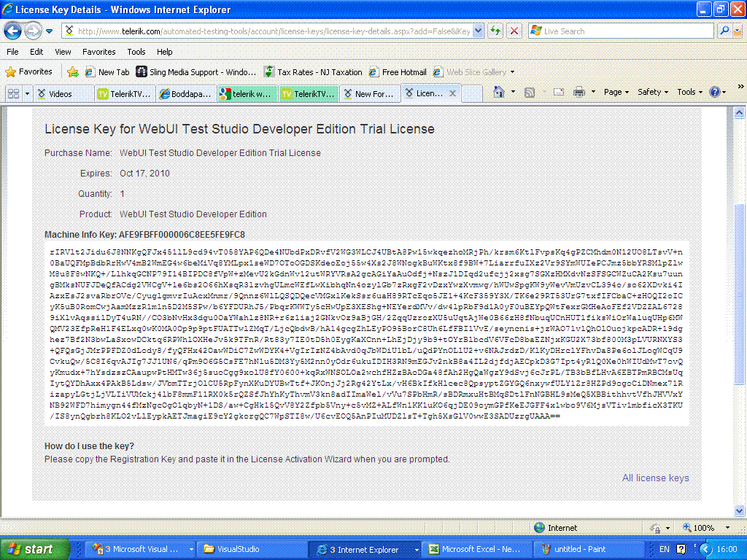The width and height of the screenshot is (747, 560).
Task: Expand the address bar URL history dropdown
Action: 479,31
